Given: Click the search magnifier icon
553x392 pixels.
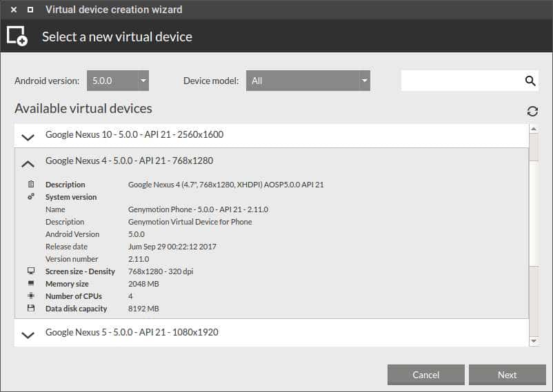Looking at the screenshot, I should (x=530, y=81).
